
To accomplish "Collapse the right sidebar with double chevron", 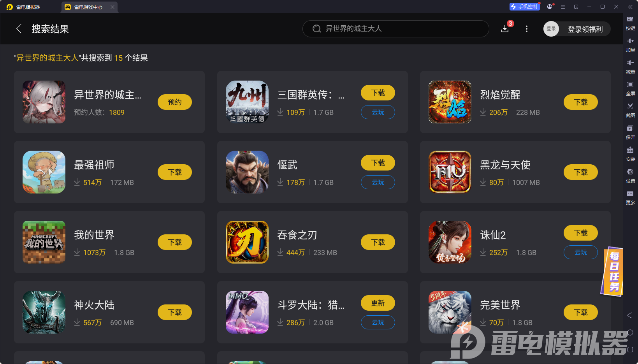I will coord(630,7).
